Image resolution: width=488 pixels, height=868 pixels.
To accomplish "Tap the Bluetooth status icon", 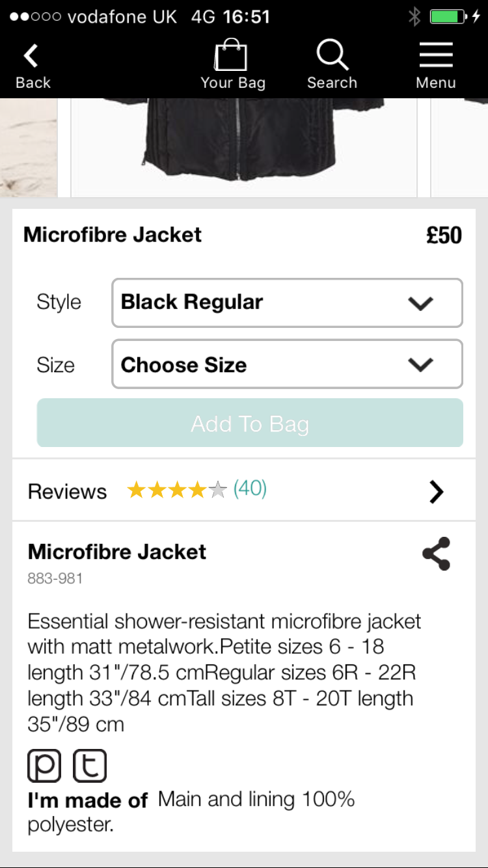I will 414,16.
